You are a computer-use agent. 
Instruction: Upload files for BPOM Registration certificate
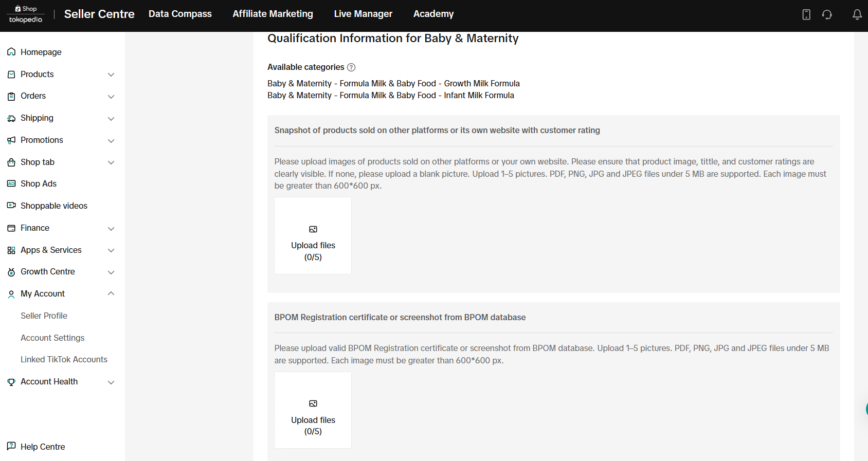(x=313, y=410)
